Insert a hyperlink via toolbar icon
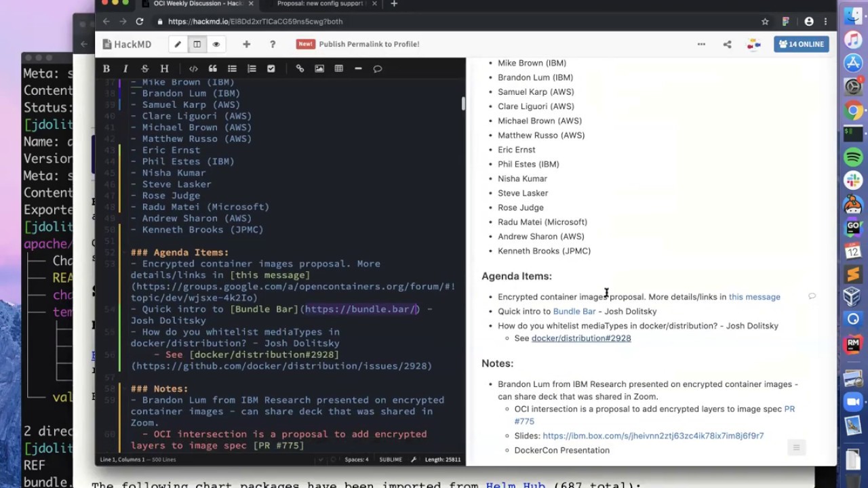This screenshot has height=488, width=868. coord(300,68)
